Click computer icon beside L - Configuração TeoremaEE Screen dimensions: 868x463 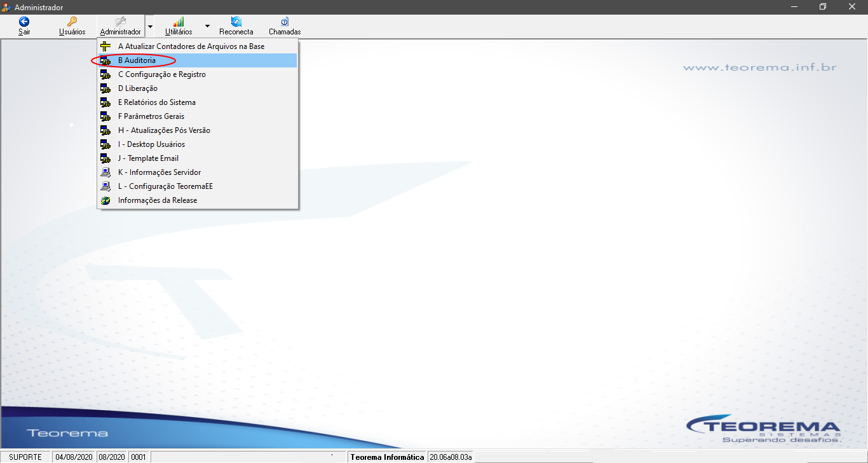click(x=105, y=186)
